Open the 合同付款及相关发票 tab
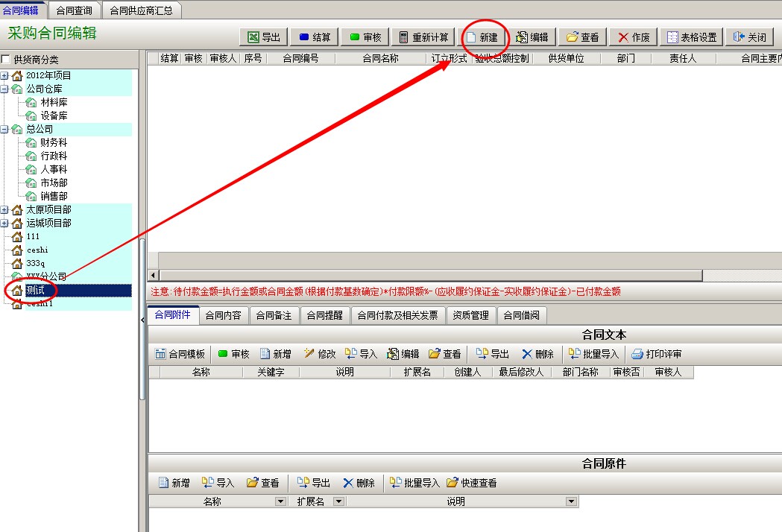 pyautogui.click(x=397, y=315)
